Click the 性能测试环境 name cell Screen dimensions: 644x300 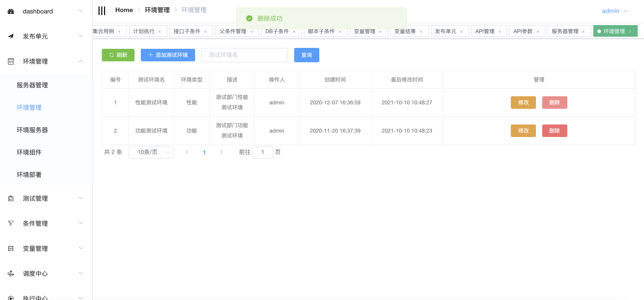coord(151,103)
